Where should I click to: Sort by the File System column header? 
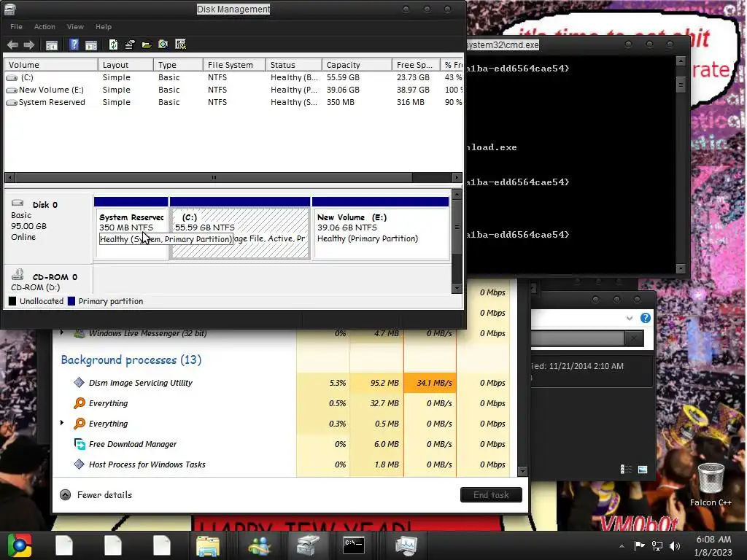(234, 65)
